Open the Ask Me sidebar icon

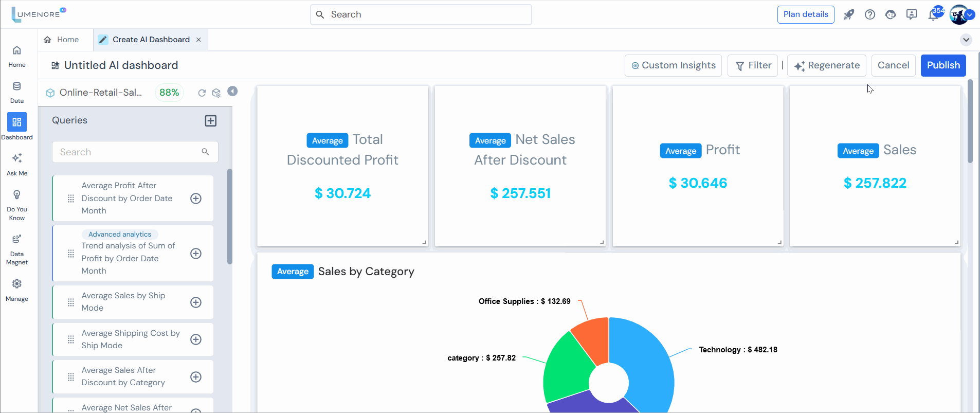17,158
